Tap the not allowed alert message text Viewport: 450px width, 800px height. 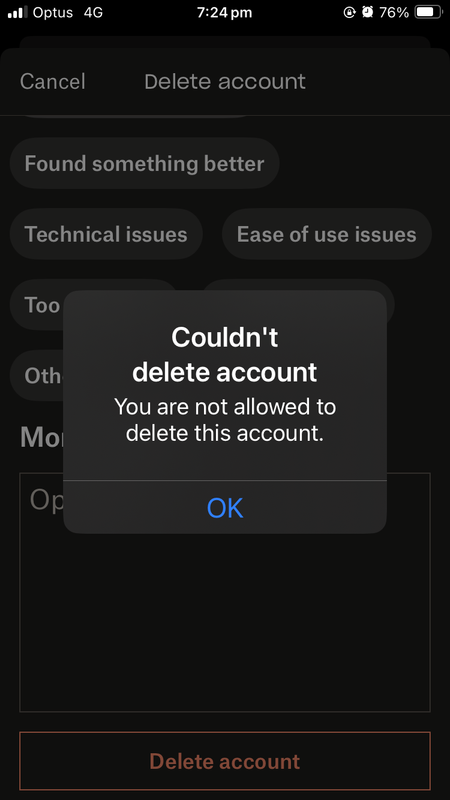coord(225,420)
